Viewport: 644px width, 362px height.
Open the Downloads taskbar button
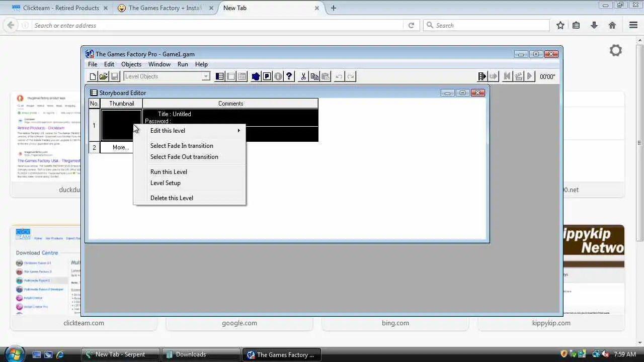pyautogui.click(x=201, y=354)
